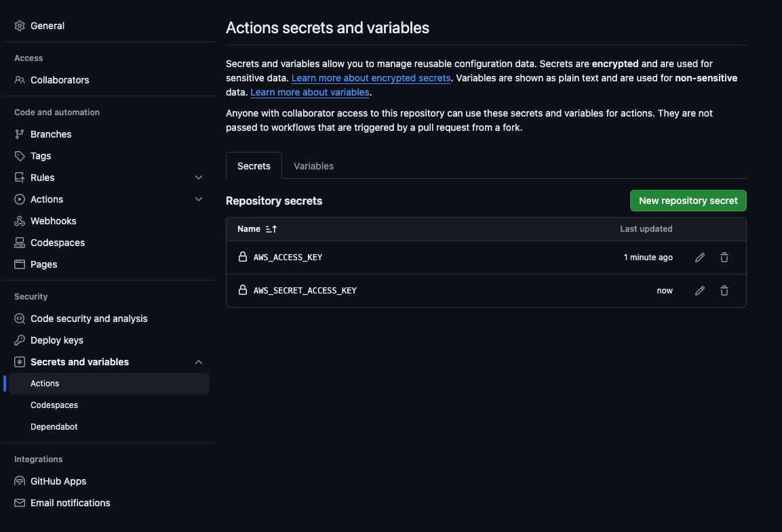Click the lock icon beside AWS_ACCESS_KEY
Screen dimensions: 782x532
(x=242, y=257)
